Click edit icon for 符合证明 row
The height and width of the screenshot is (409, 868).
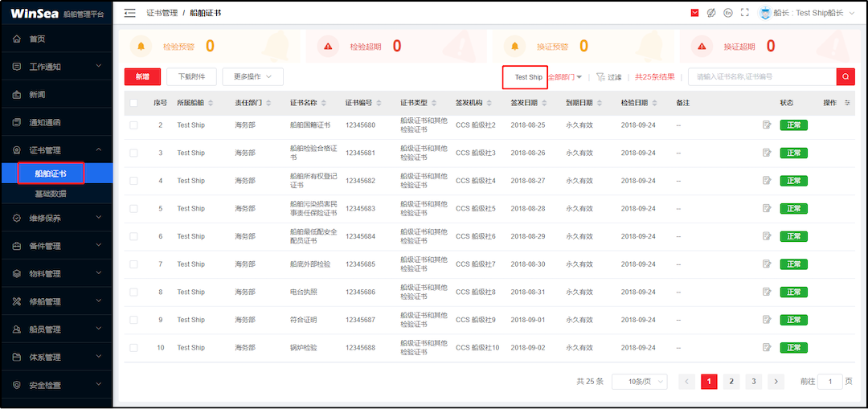tap(767, 320)
